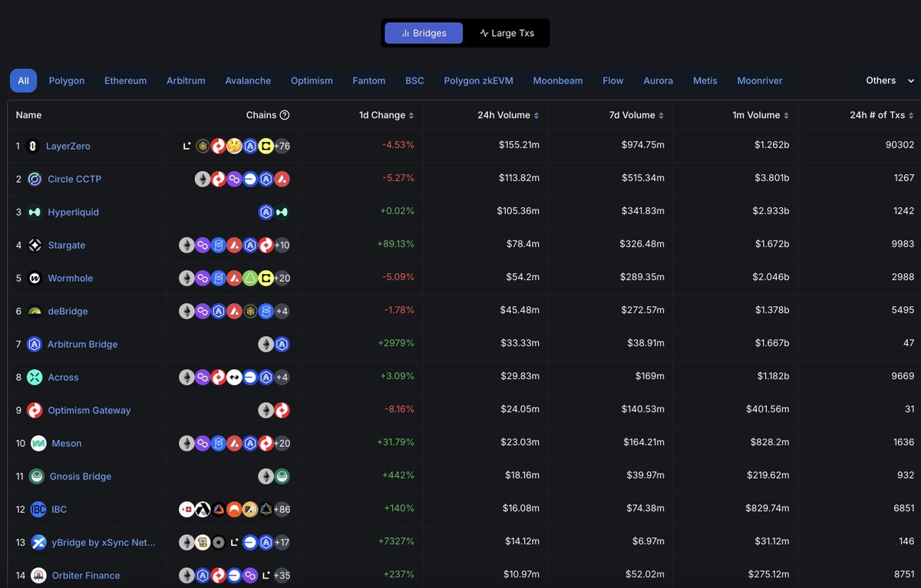Filter bridges by Fantom

pyautogui.click(x=369, y=81)
